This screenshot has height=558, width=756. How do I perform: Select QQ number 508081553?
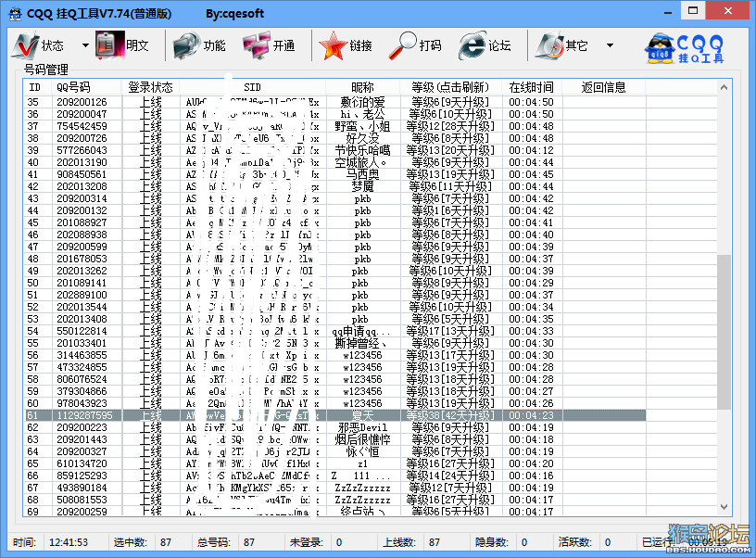tap(82, 501)
